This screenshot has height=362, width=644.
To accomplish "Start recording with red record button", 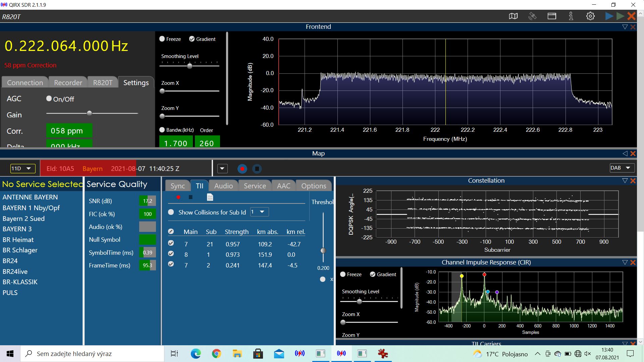I will pyautogui.click(x=242, y=169).
